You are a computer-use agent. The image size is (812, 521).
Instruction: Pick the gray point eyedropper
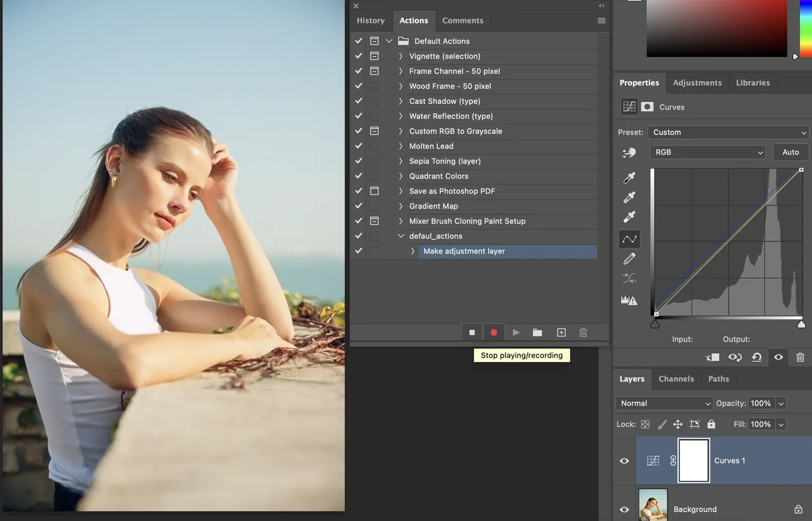(629, 198)
